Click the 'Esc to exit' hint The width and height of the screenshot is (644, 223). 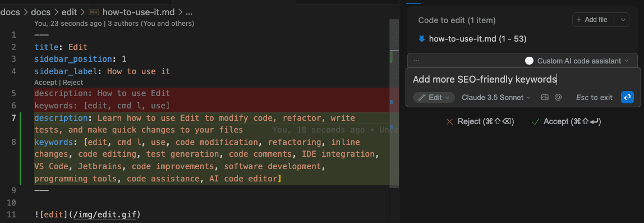(x=594, y=98)
